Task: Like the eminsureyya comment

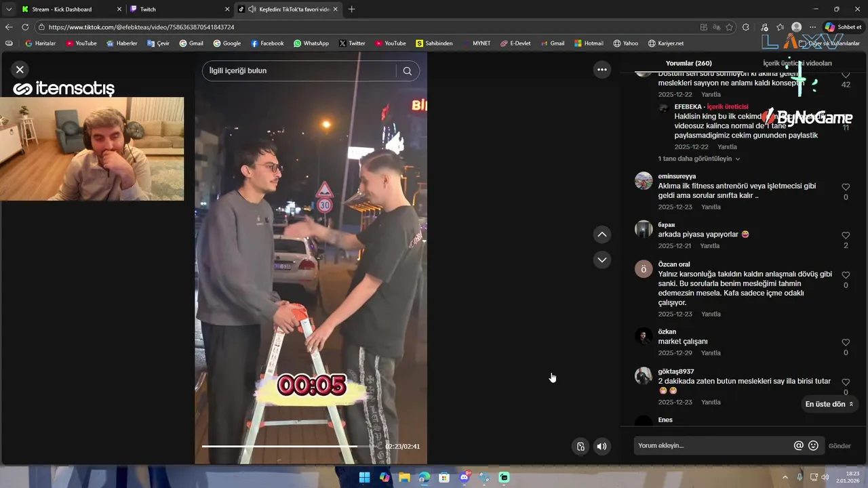Action: coord(846,187)
